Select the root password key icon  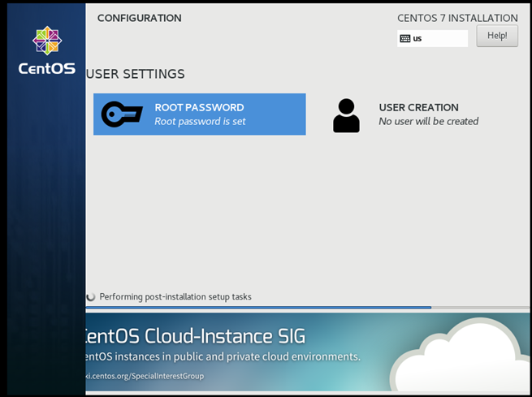[122, 114]
